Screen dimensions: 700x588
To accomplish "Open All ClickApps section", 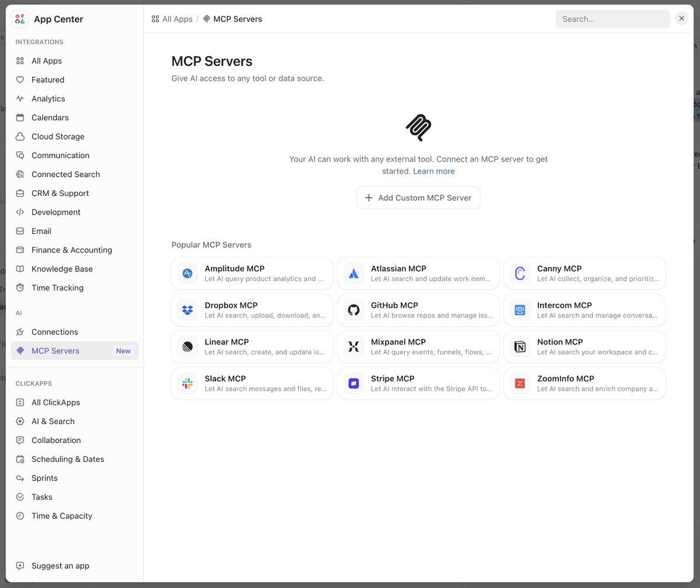I will [x=75, y=402].
